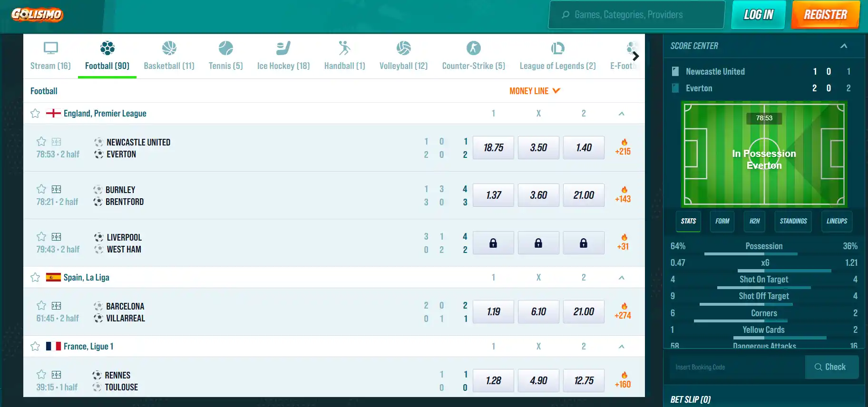
Task: Open the Counter-Strike esports category
Action: click(473, 56)
